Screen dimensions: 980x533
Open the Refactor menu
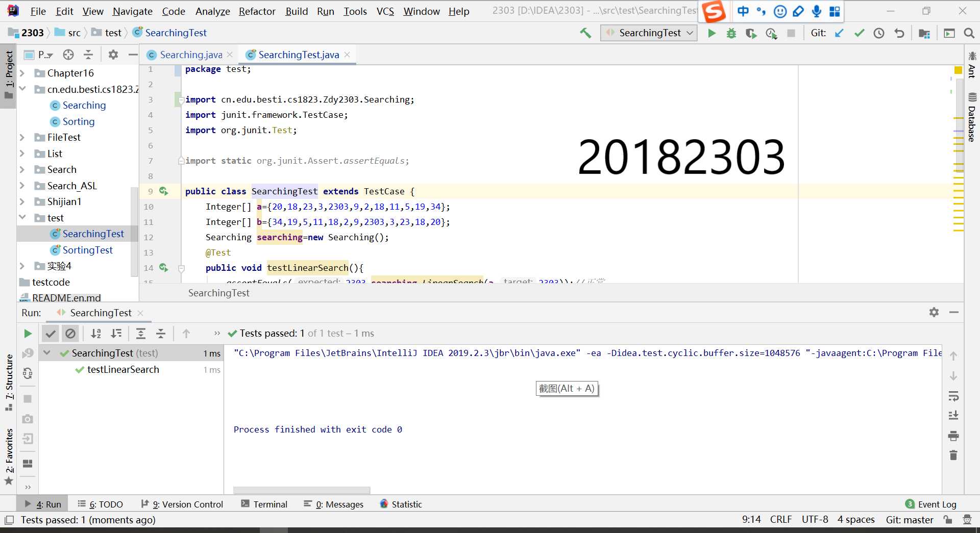(x=257, y=11)
